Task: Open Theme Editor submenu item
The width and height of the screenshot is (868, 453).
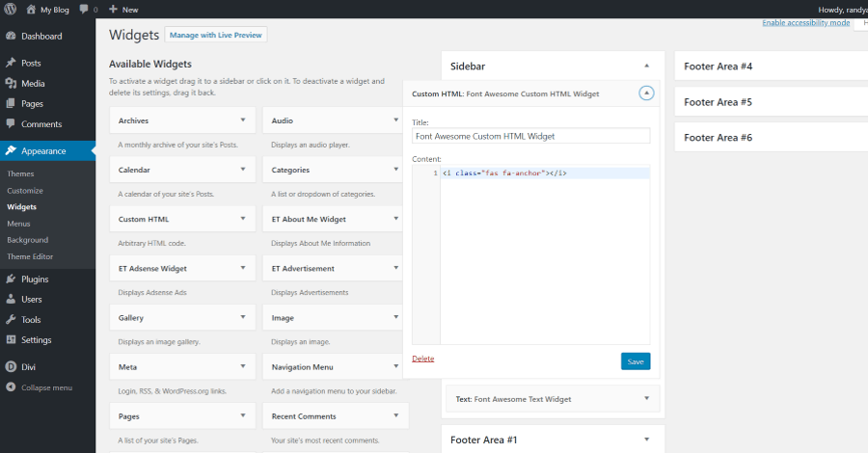Action: tap(30, 256)
